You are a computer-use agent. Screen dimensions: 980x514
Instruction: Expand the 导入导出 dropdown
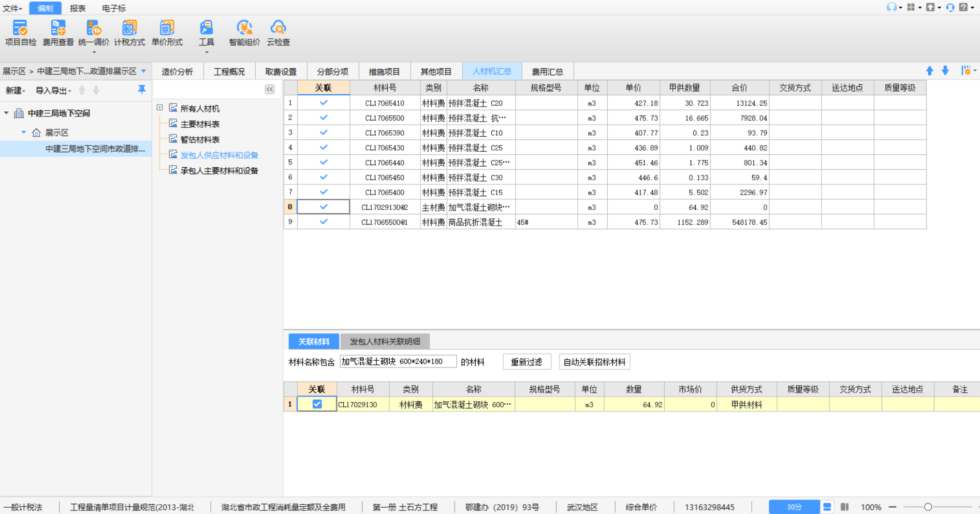pos(53,91)
